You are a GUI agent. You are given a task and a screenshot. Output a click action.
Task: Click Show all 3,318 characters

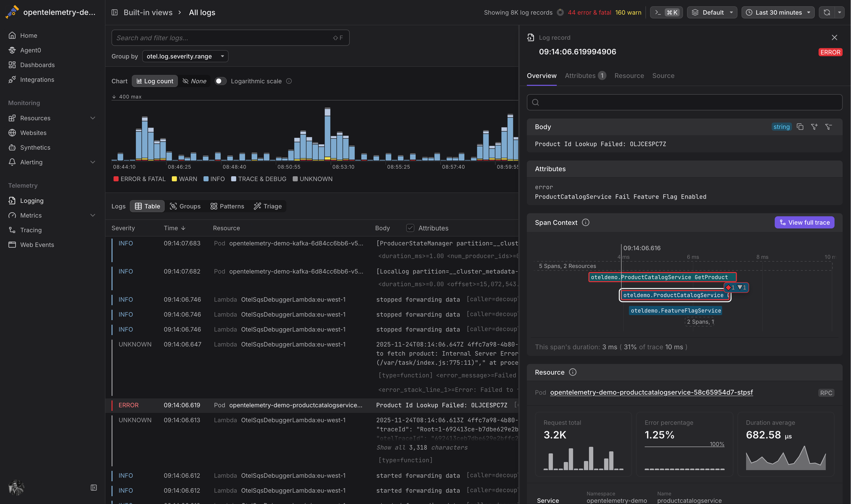(422, 447)
